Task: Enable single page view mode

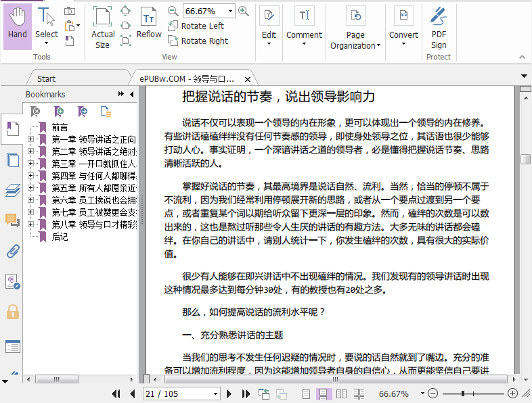Action: pos(306,394)
